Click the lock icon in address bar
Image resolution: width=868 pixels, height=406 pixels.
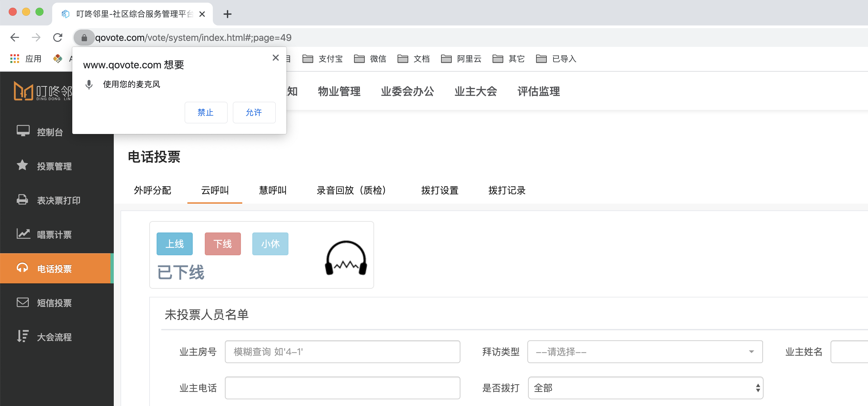pos(84,38)
